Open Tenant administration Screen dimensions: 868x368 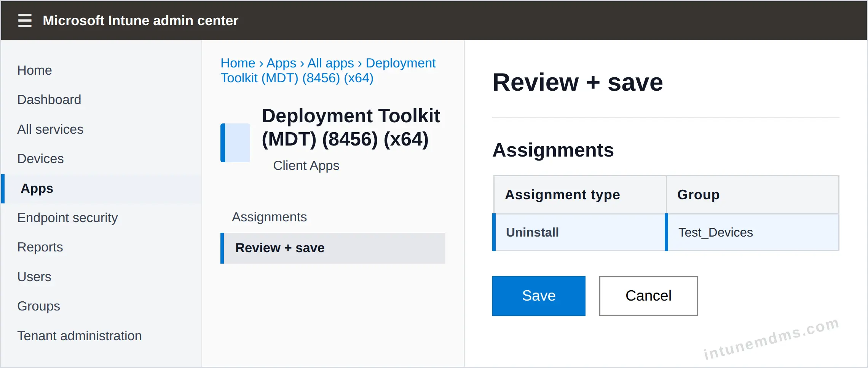[x=80, y=336]
